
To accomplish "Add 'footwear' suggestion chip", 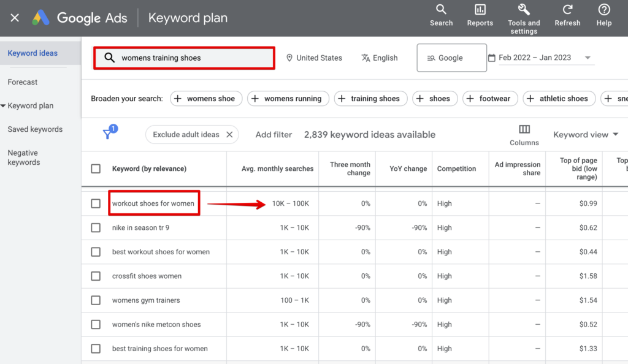I will point(490,99).
